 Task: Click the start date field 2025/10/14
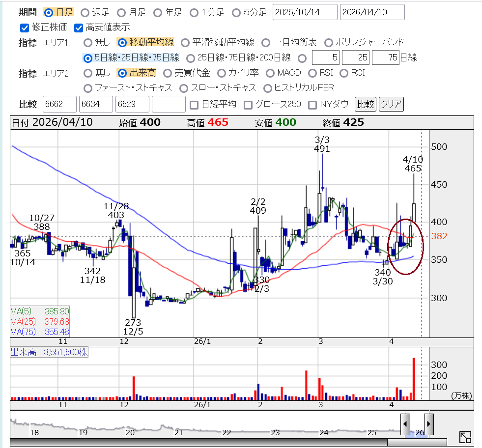[x=305, y=12]
